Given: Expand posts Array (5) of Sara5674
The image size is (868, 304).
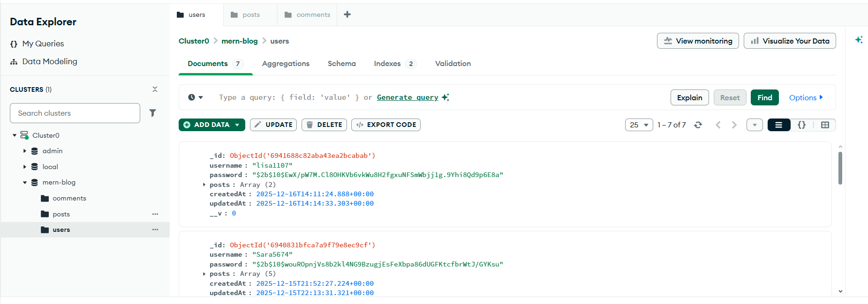Looking at the screenshot, I should point(204,274).
